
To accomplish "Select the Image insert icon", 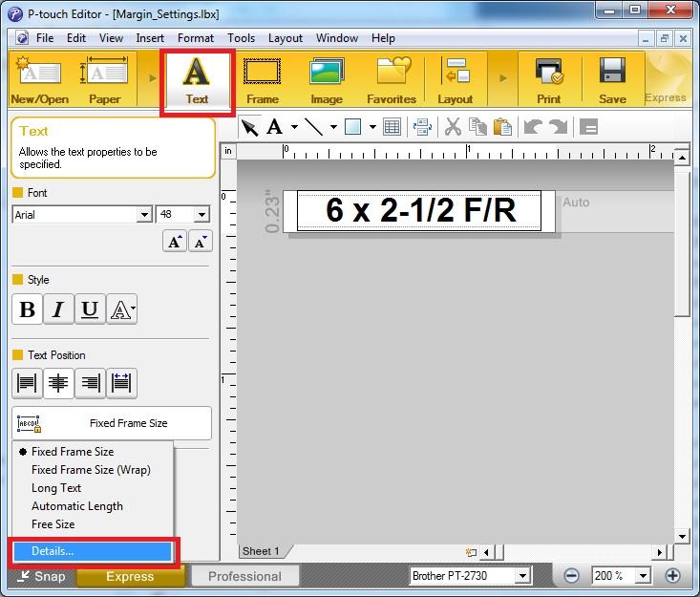I will tap(327, 79).
